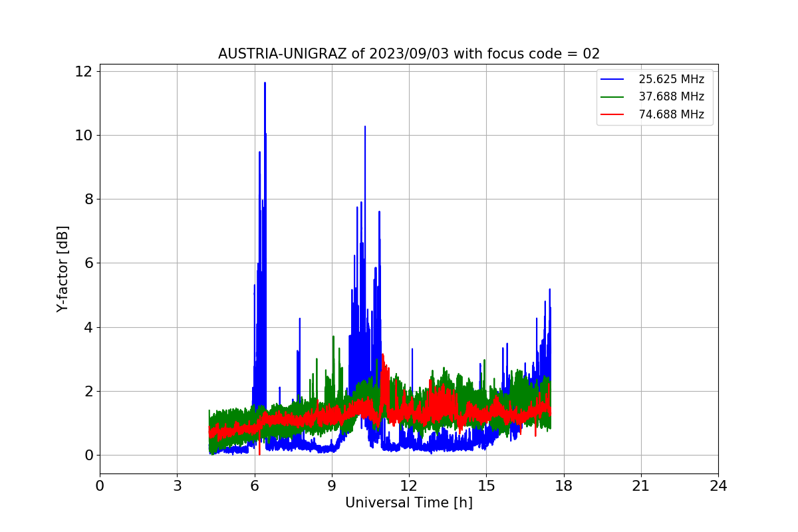Click the y-axis tick label '10'
Screen dimensions: 798x532
84,135
